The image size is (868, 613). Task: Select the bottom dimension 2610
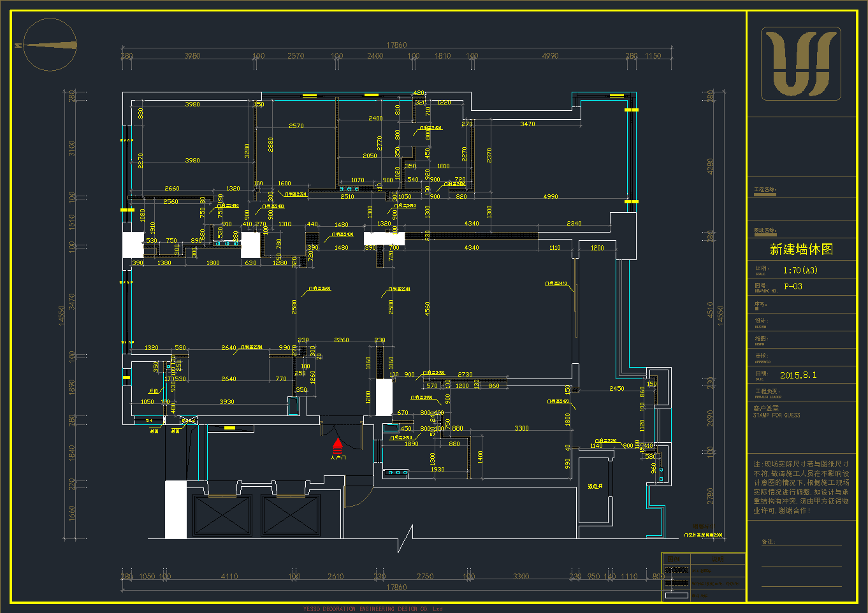coord(336,577)
